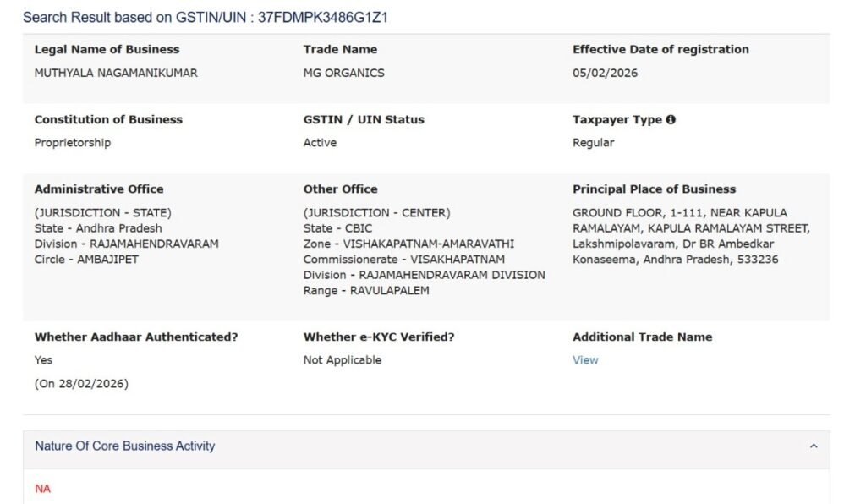Click the Commissionerate - VISAKHAPATNAM line
The width and height of the screenshot is (866, 504).
pyautogui.click(x=403, y=260)
